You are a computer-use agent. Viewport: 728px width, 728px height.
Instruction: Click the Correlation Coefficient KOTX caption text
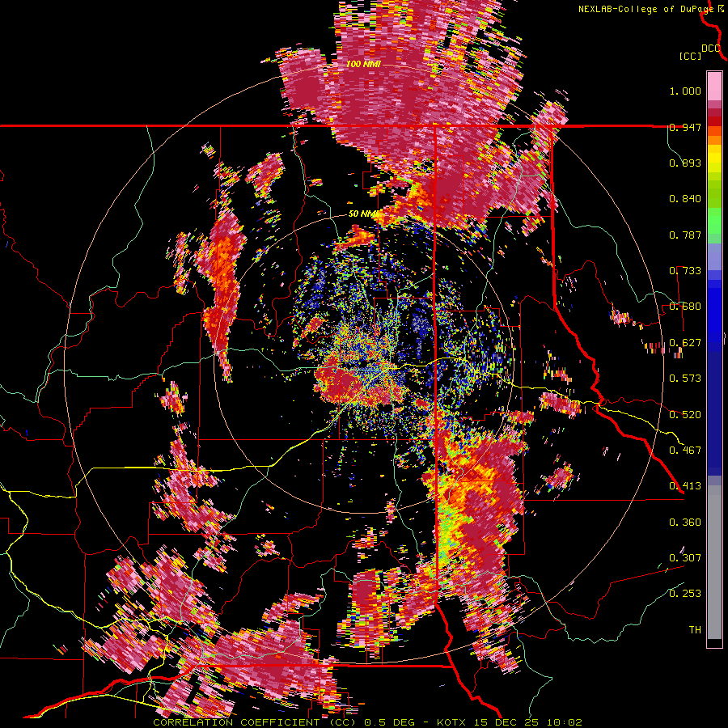pos(367,722)
